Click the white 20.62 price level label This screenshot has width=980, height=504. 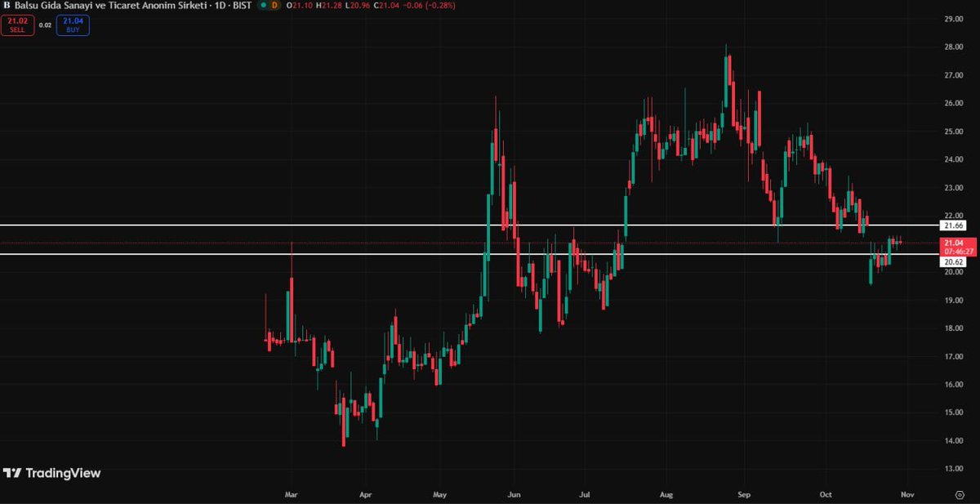953,261
